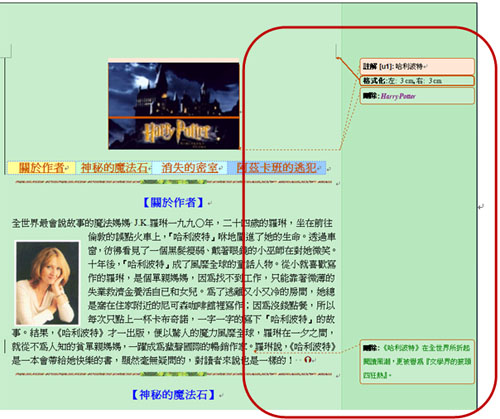The height and width of the screenshot is (419, 500).
Task: Select the author portrait photo
Action: tap(47, 283)
